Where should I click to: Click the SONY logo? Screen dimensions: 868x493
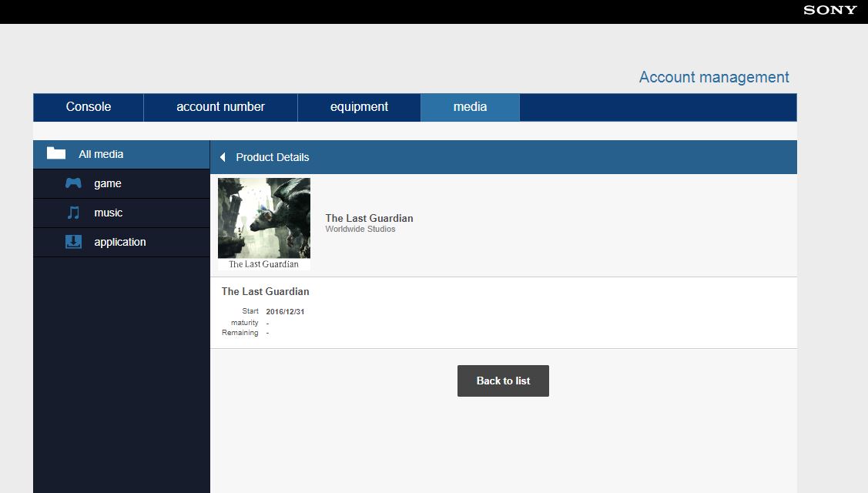pos(829,10)
